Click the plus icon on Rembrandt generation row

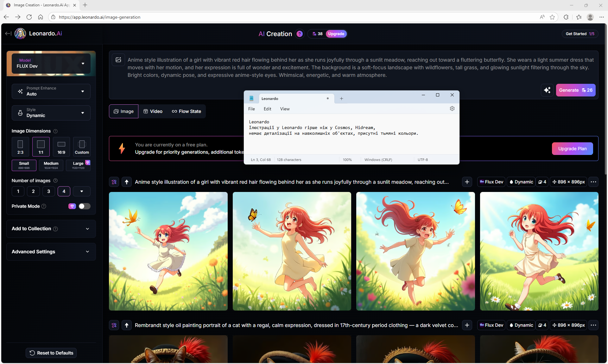pos(467,325)
